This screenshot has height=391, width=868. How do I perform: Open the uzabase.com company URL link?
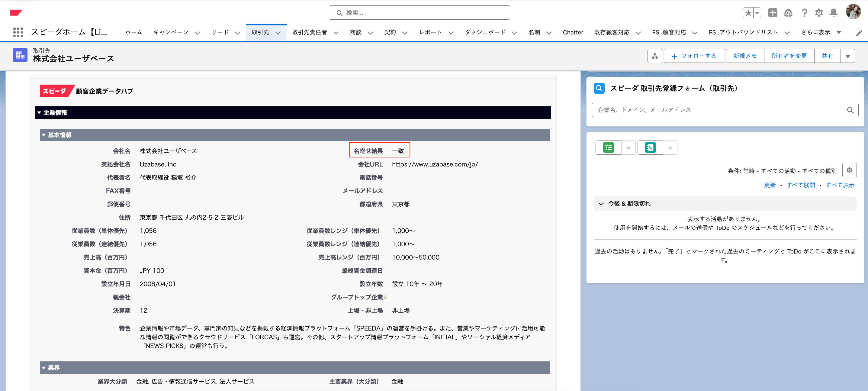point(435,164)
